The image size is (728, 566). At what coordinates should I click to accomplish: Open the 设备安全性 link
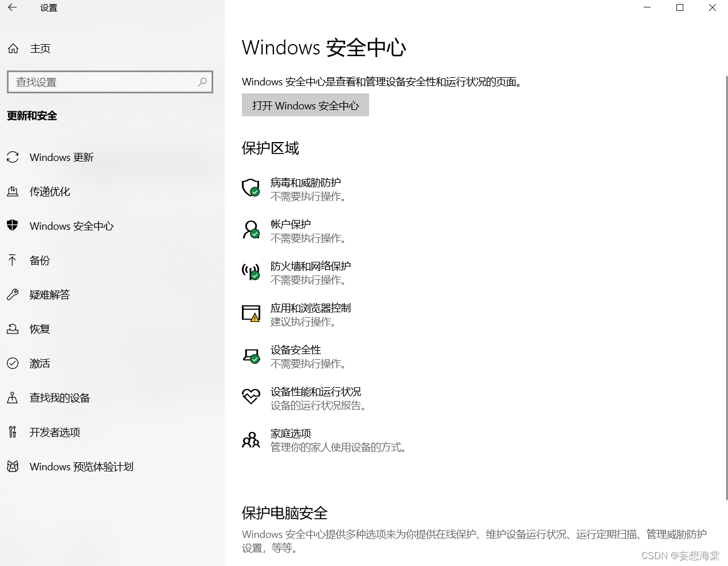click(x=296, y=349)
